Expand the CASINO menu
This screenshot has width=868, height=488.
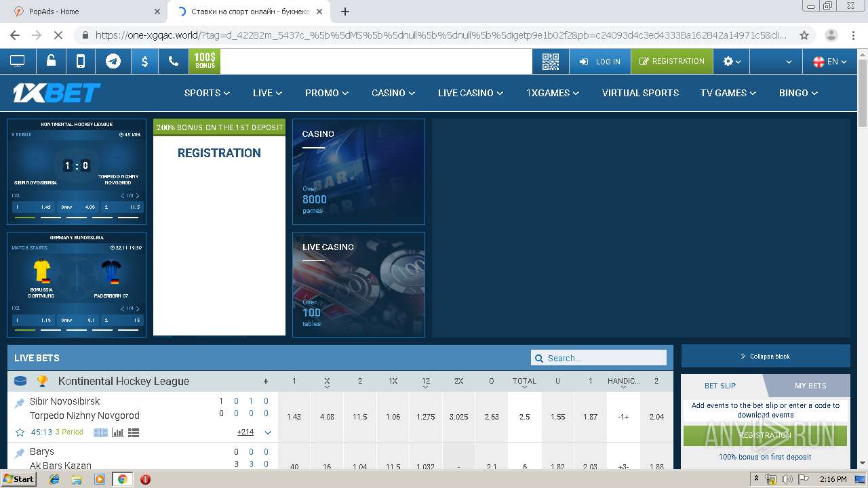click(393, 93)
